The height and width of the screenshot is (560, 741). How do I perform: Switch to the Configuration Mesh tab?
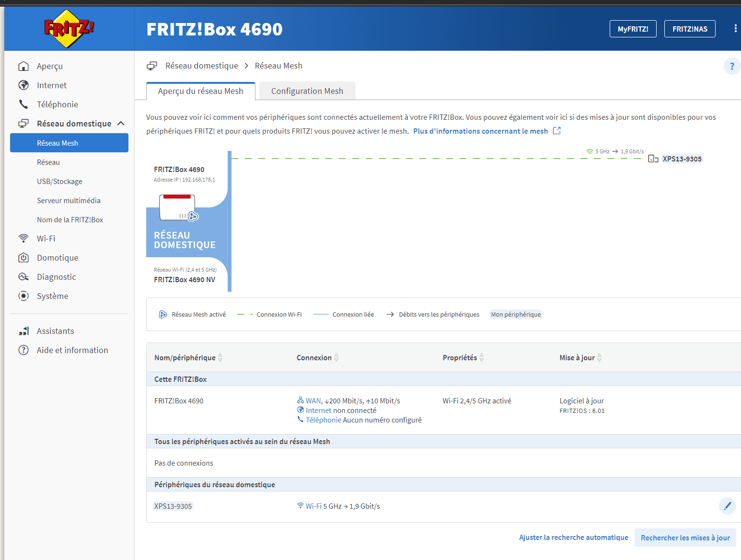tap(307, 91)
